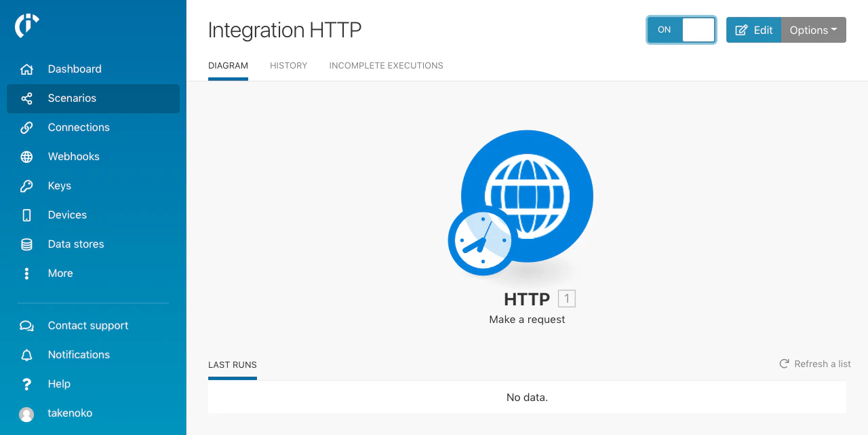This screenshot has width=868, height=435.
Task: Select the Last Runs tab
Action: [233, 365]
